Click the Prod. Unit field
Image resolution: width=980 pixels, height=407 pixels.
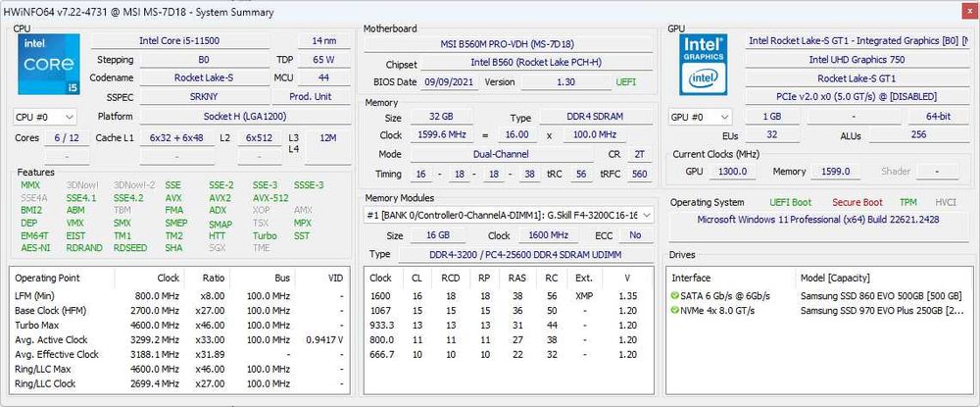click(x=311, y=97)
